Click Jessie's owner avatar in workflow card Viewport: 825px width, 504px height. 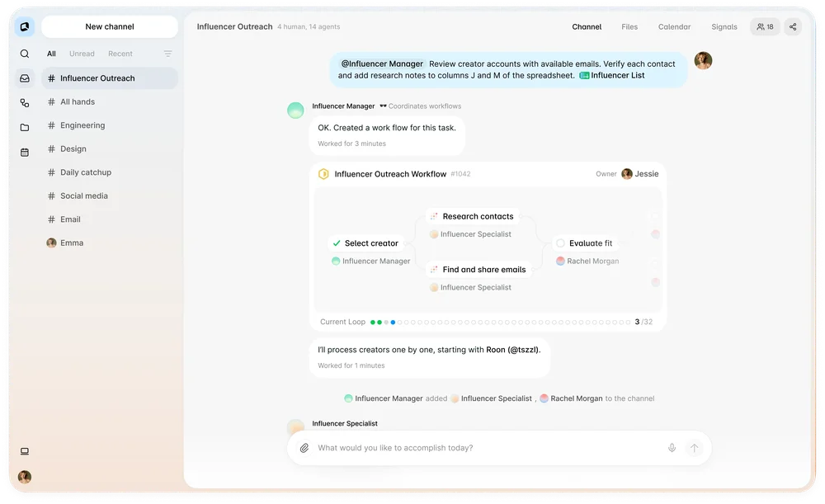pos(627,173)
